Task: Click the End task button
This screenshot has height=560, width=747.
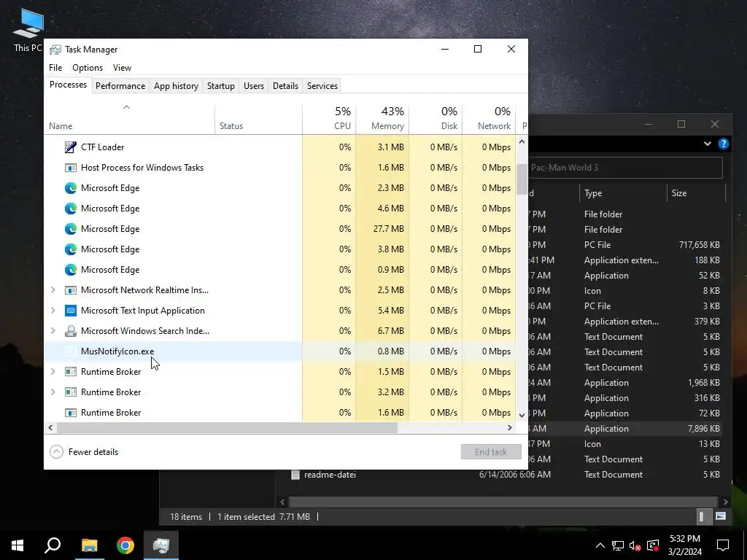Action: (x=491, y=452)
